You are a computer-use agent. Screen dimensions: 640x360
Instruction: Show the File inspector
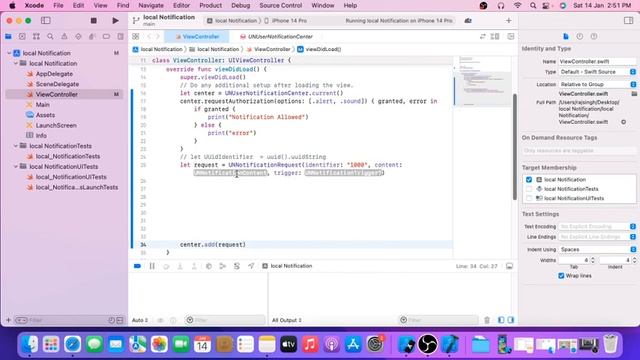pyautogui.click(x=566, y=36)
